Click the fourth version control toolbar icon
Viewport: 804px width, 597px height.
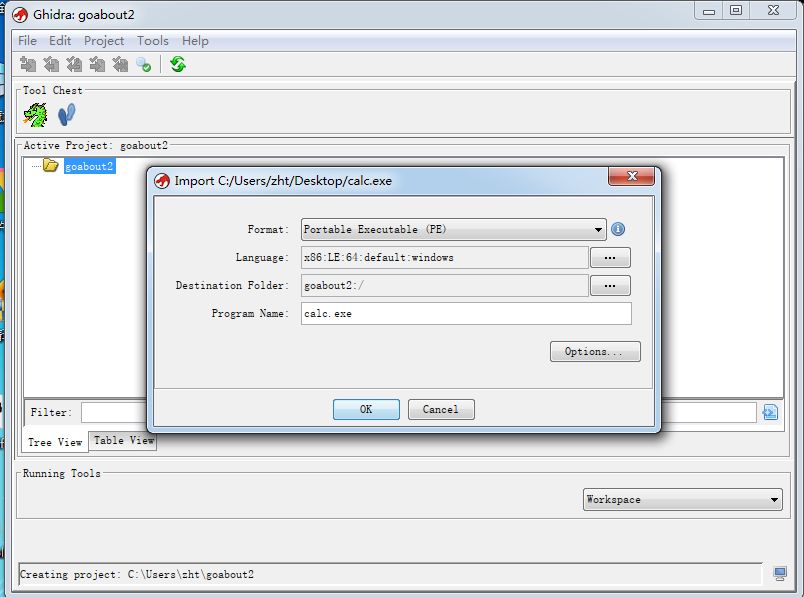point(97,65)
